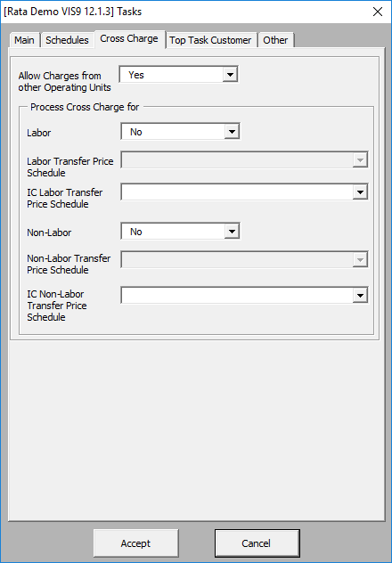Click the Accept button

[x=136, y=543]
